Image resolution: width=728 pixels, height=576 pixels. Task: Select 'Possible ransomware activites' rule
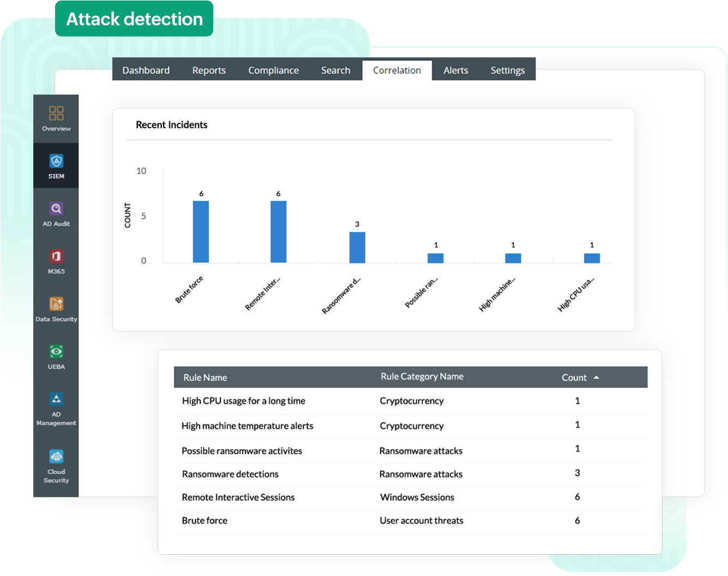(242, 451)
